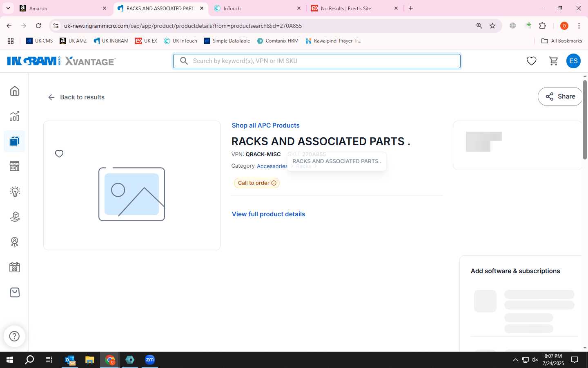Click the browser reload button
The width and height of the screenshot is (588, 368).
38,26
